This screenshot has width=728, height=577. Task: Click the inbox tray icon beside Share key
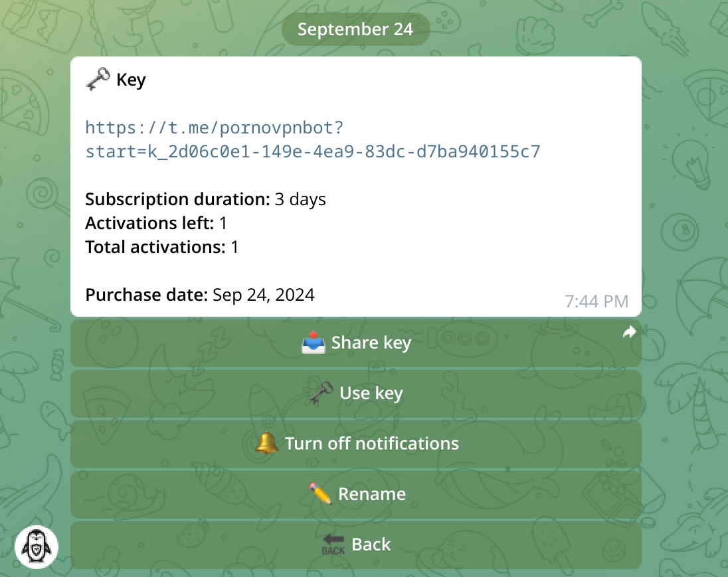tap(313, 343)
